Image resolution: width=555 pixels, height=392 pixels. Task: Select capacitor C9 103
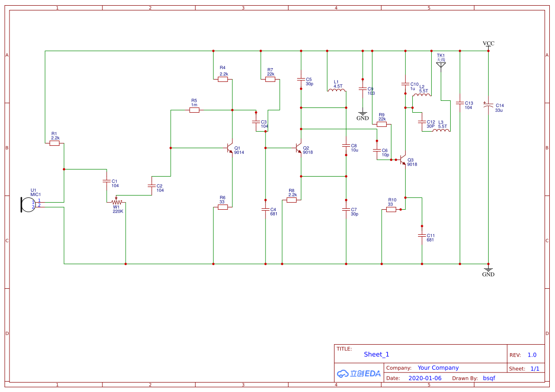click(363, 89)
